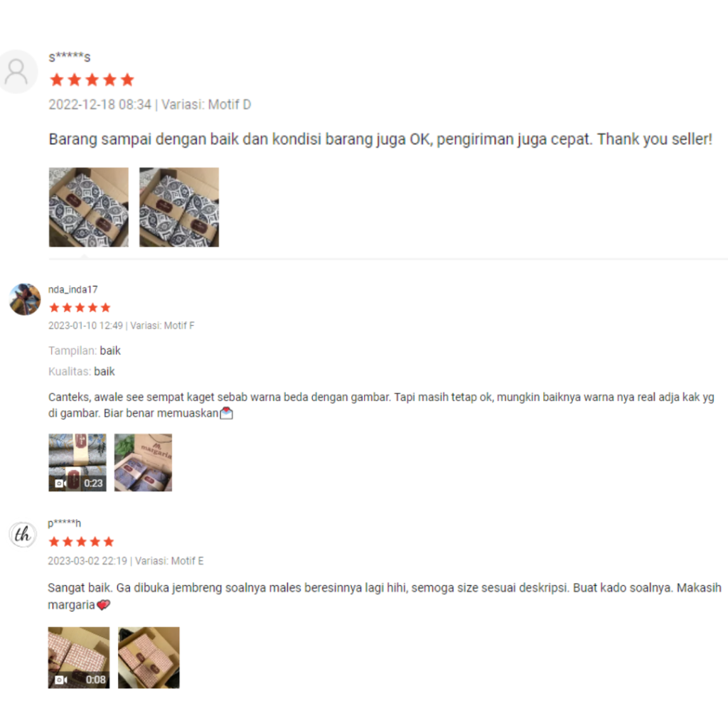Click the 'Variasi: Motif F' label
This screenshot has height=728, width=728.
(x=162, y=326)
